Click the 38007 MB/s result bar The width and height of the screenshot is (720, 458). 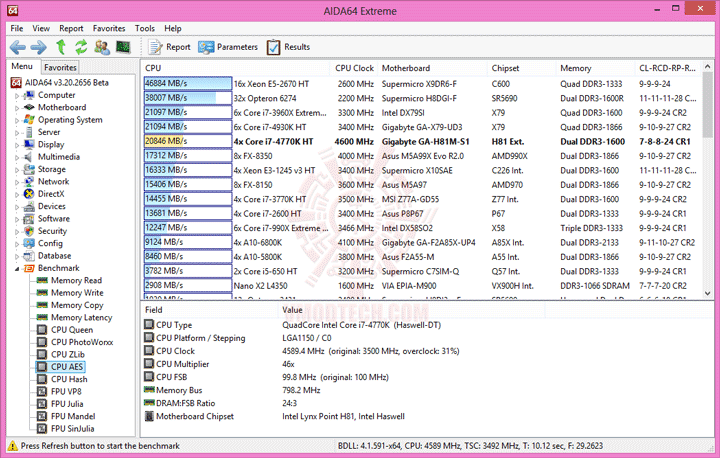coord(188,98)
